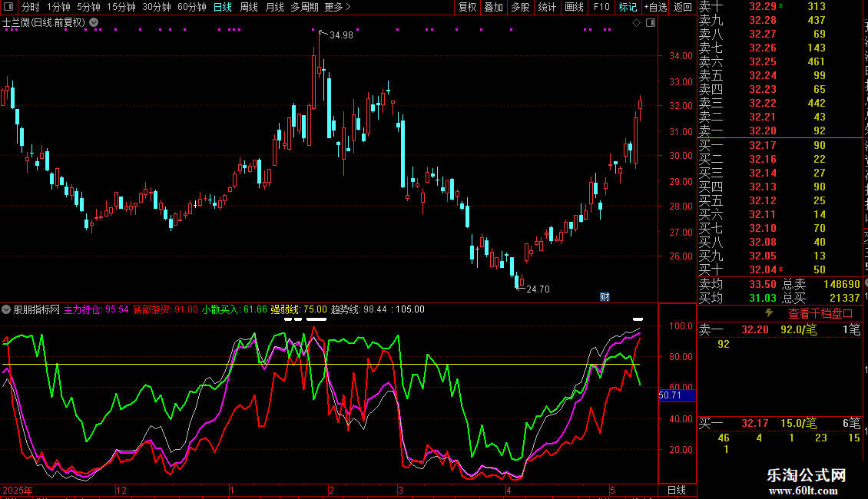Image resolution: width=868 pixels, height=499 pixels.
Task: Click the diamond icon atop the main chart
Action: (x=636, y=23)
